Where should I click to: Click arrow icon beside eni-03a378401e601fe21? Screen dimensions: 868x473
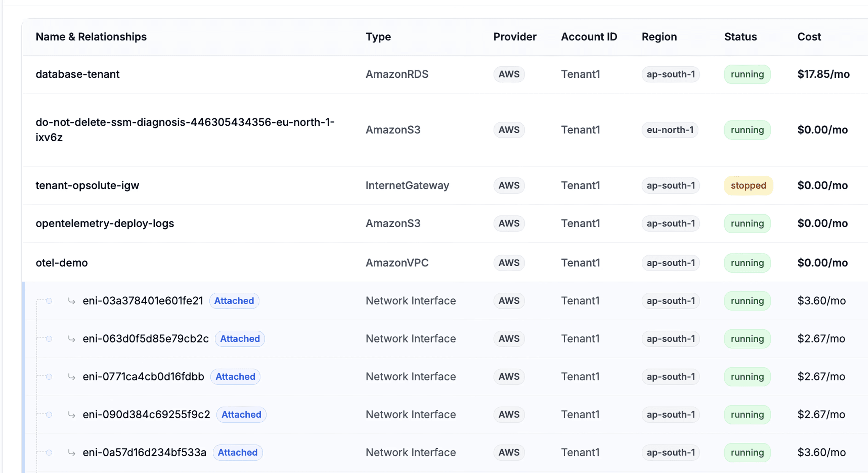71,301
